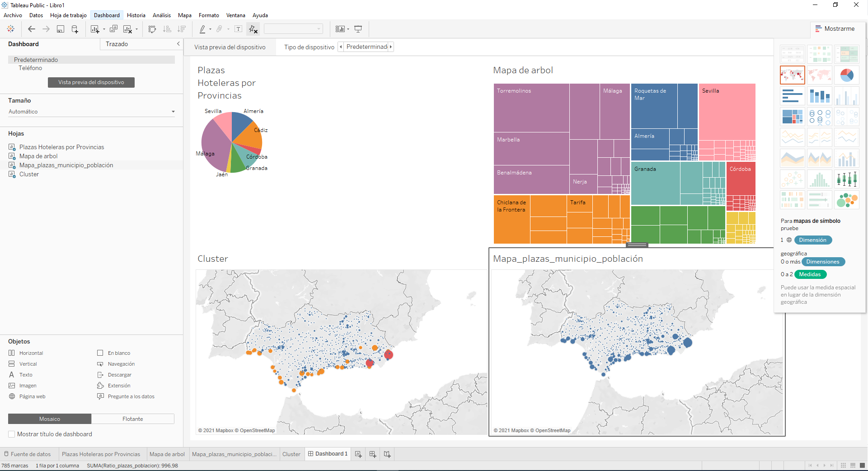Create a new worksheet from the toolbar
The image size is (868, 471).
click(x=94, y=28)
